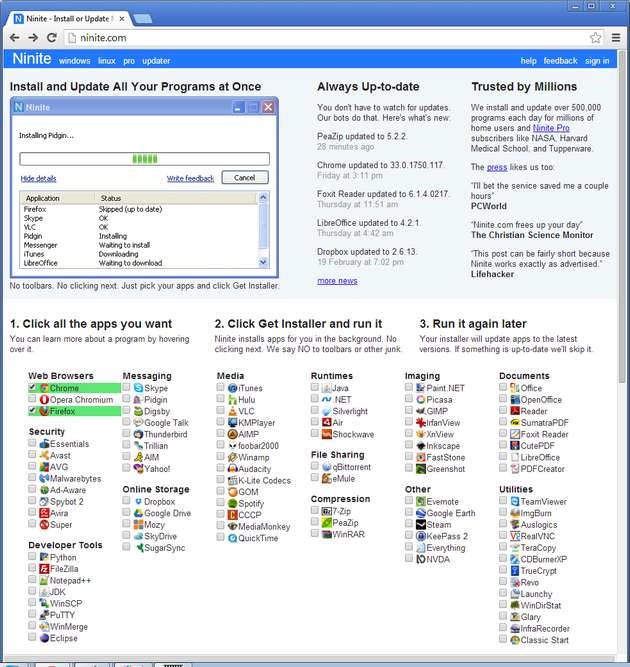Click the browser reload icon
The image size is (630, 667).
click(x=52, y=38)
